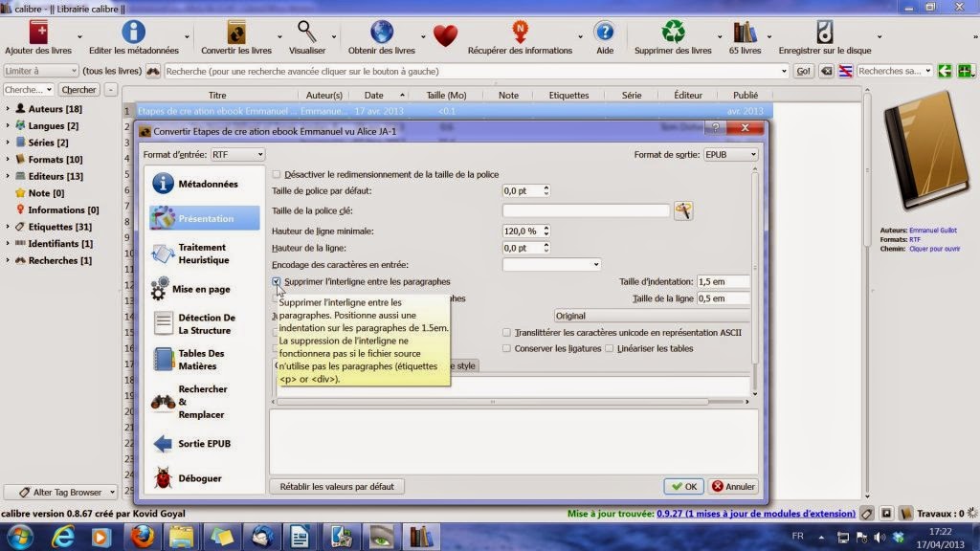Switch to Traitement Heuristique section
The height and width of the screenshot is (551, 980).
pyautogui.click(x=205, y=253)
